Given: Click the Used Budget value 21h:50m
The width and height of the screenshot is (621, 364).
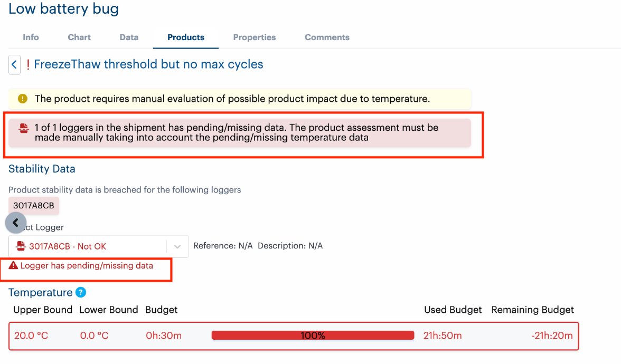Looking at the screenshot, I should tap(443, 336).
